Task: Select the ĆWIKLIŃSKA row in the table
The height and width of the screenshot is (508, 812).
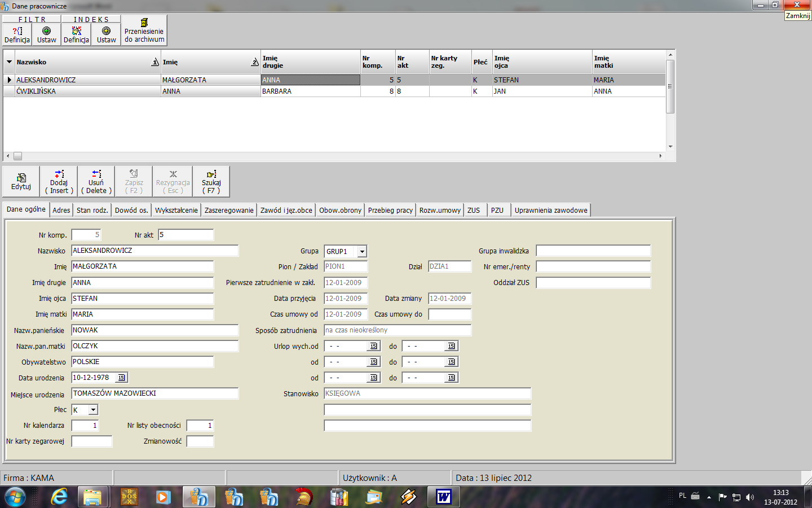Action: 334,91
